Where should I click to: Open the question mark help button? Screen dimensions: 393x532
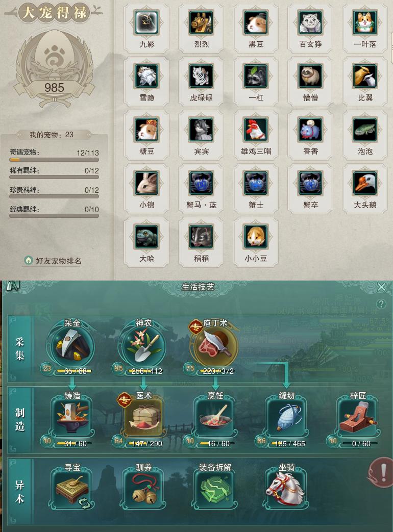click(x=381, y=303)
